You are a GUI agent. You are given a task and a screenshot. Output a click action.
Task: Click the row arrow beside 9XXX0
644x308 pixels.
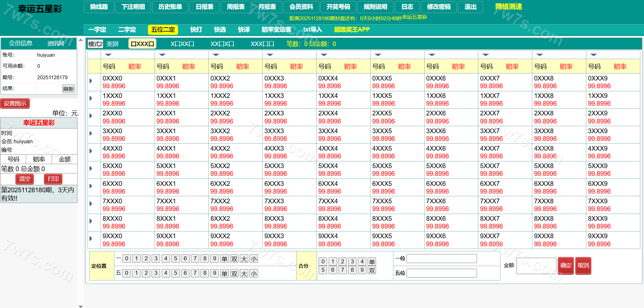[x=91, y=239]
